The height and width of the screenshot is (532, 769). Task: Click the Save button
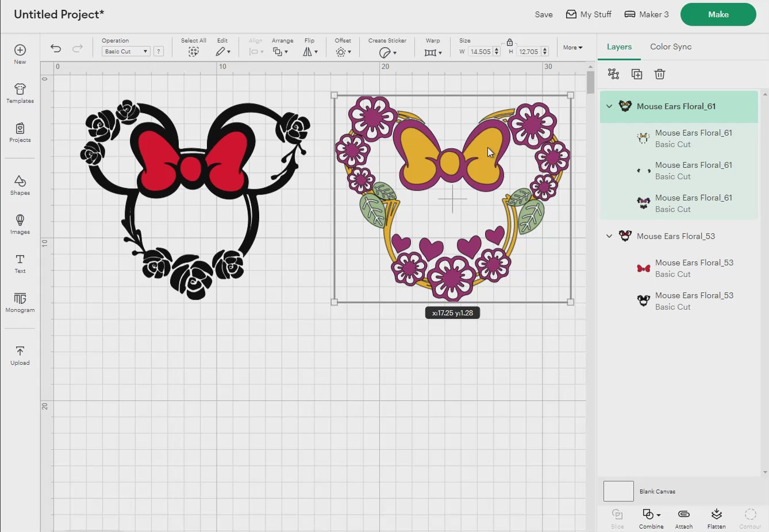544,14
